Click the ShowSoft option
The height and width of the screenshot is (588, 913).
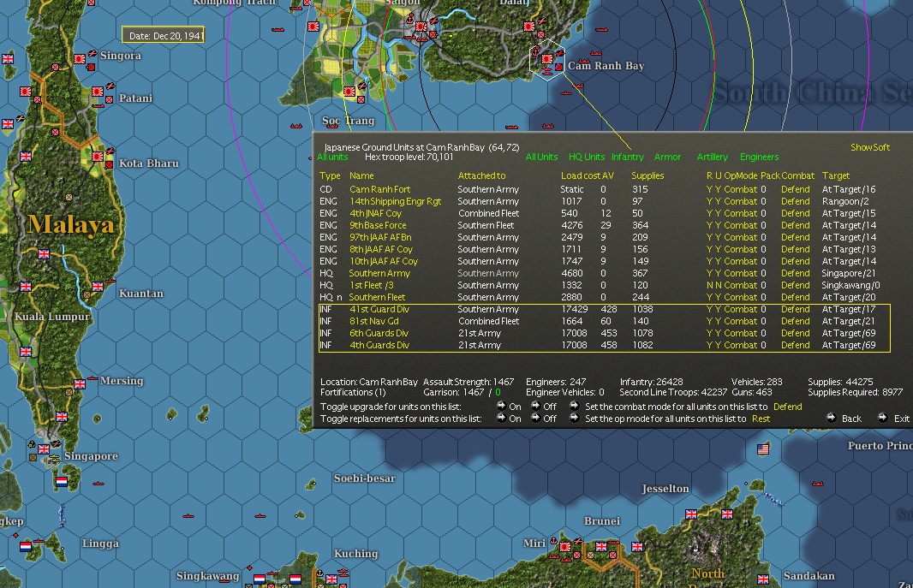click(869, 147)
